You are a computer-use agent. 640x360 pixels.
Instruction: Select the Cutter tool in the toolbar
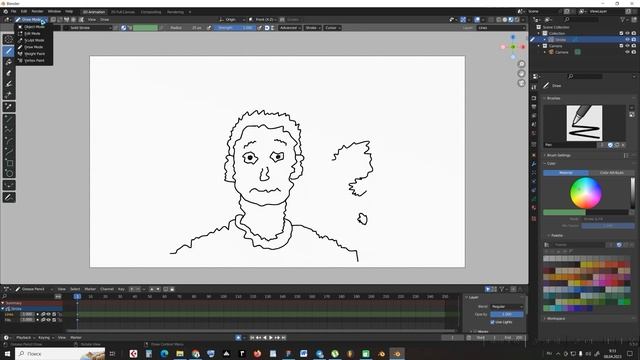pyautogui.click(x=9, y=95)
